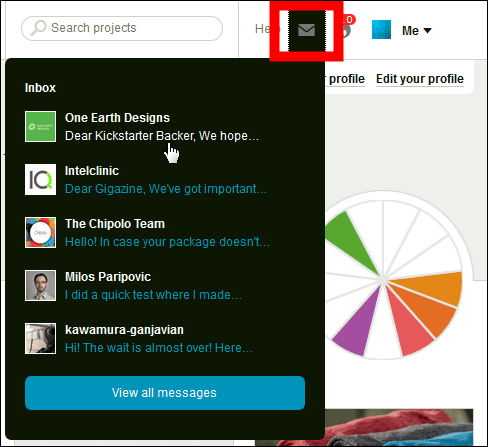Open the kawamura-ganjavian message
The height and width of the screenshot is (447, 488).
click(165, 339)
